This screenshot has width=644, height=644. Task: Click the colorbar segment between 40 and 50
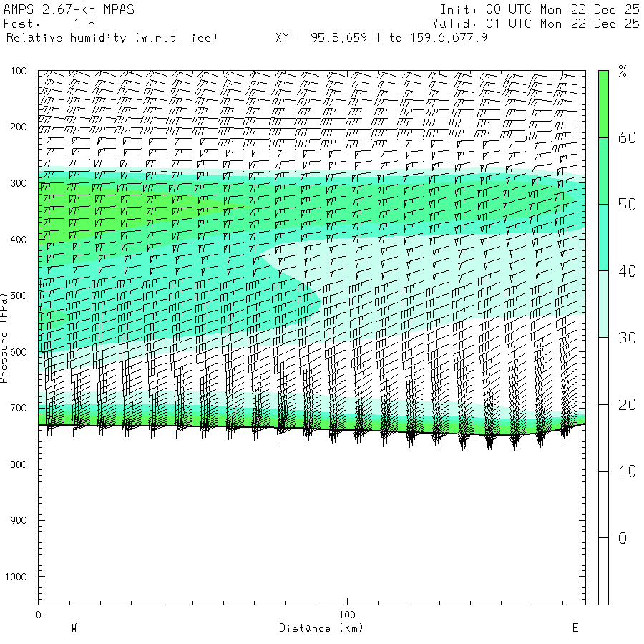(603, 238)
